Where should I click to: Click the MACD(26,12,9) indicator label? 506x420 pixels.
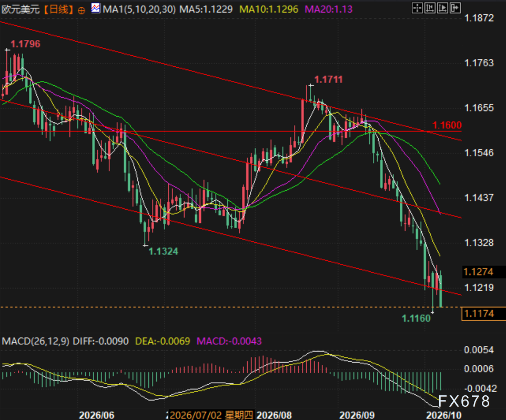(x=35, y=341)
